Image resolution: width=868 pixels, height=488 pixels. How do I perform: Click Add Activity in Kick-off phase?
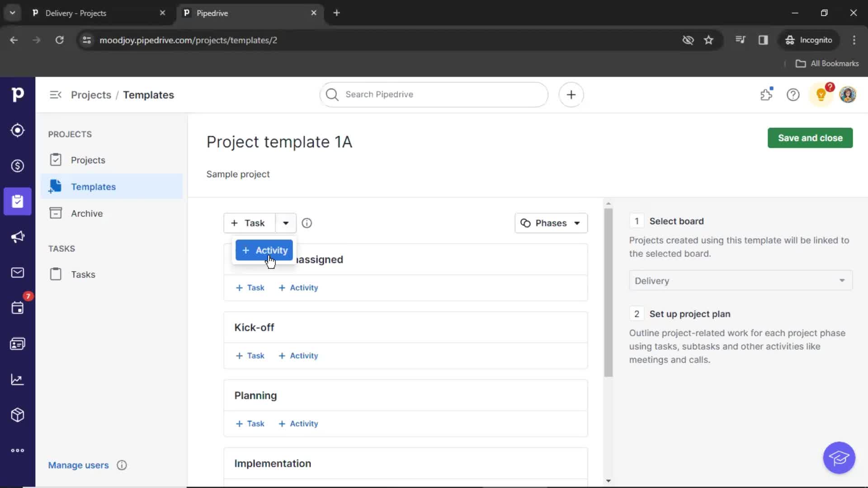coord(298,355)
